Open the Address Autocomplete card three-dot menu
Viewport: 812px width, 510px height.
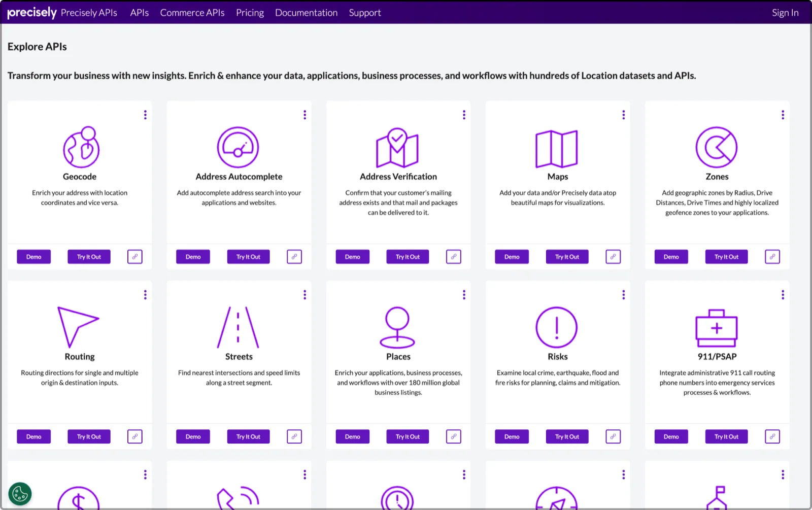coord(304,115)
